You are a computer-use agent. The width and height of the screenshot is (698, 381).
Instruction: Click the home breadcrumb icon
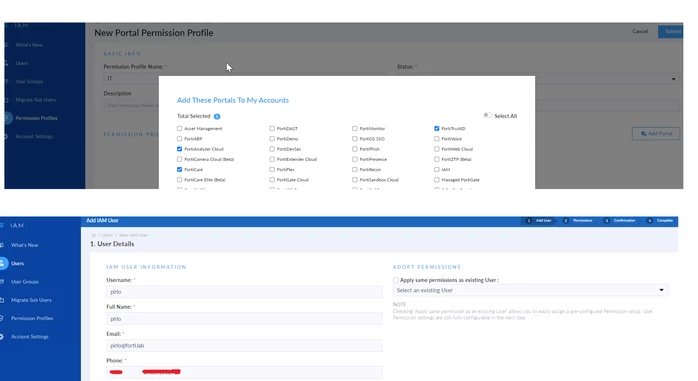[93, 235]
